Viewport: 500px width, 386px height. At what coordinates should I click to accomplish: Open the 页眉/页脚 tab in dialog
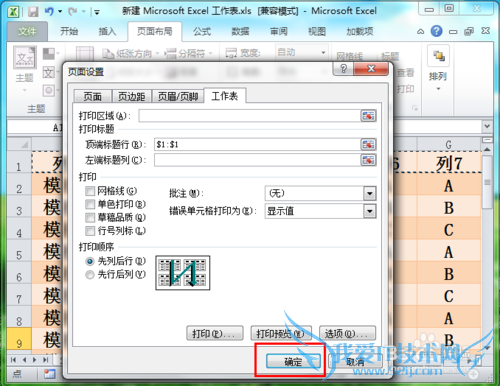coord(178,97)
